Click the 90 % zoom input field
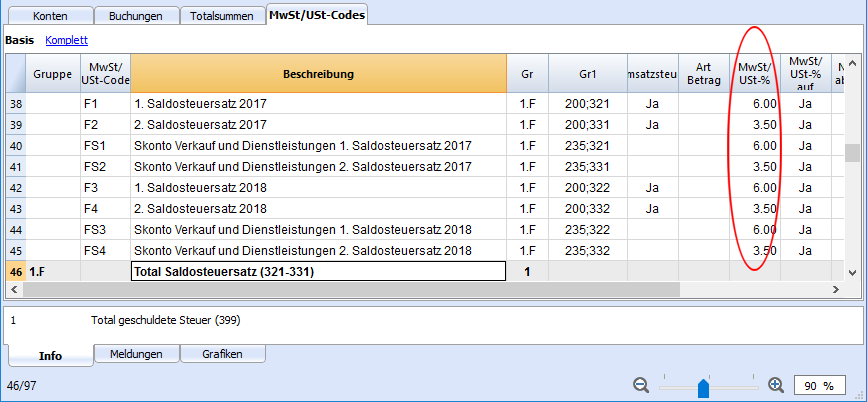Viewport: 867px width, 402px height. [820, 385]
